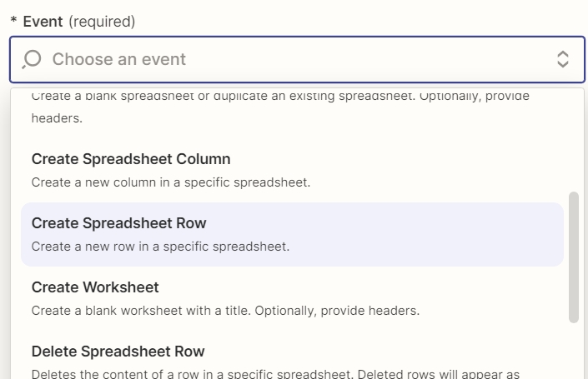Image resolution: width=588 pixels, height=379 pixels.
Task: Choose the Create Spreadsheet Row event
Action: click(292, 234)
